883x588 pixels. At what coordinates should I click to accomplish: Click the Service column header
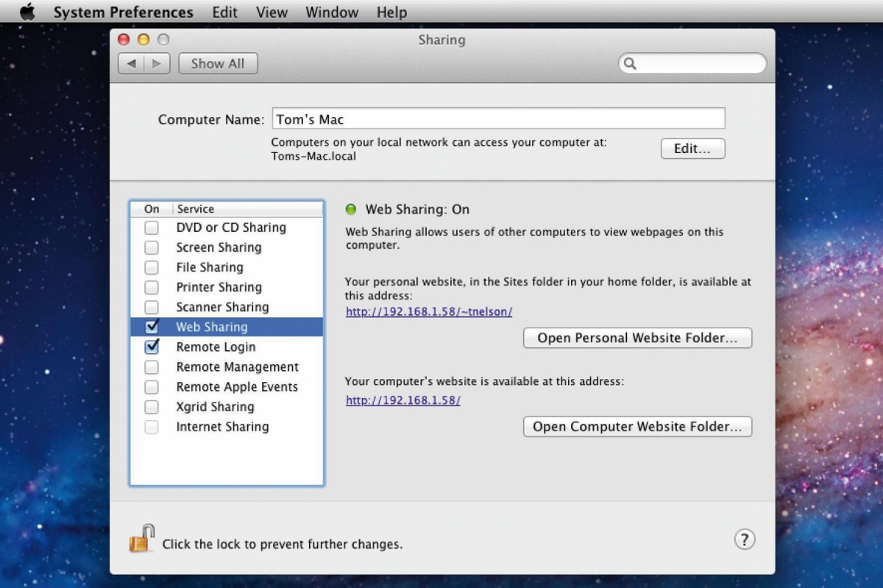coord(248,209)
